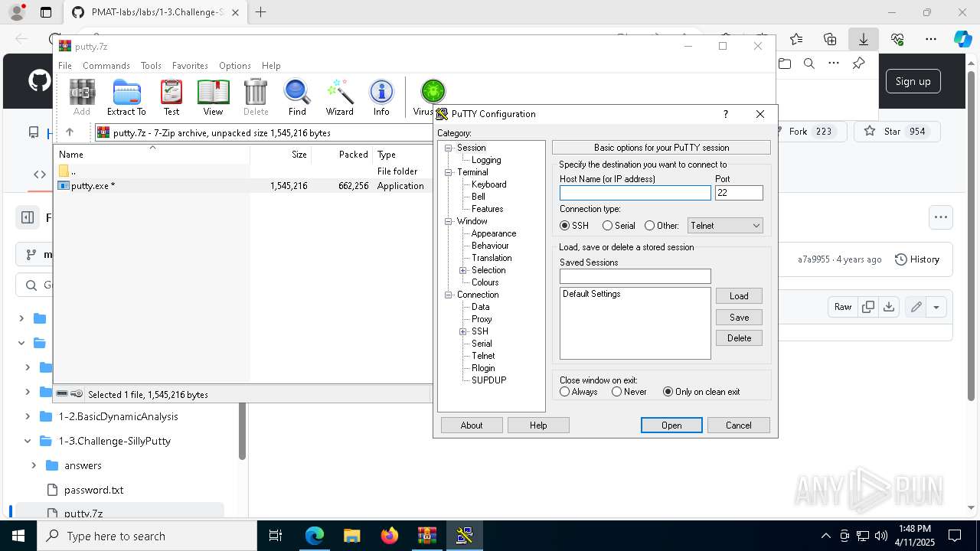The height and width of the screenshot is (551, 980).
Task: Go up one folder level in WinRAR
Action: tap(69, 132)
